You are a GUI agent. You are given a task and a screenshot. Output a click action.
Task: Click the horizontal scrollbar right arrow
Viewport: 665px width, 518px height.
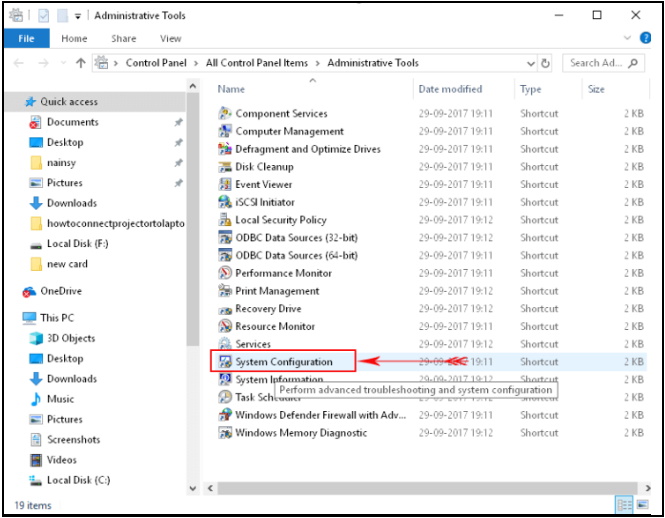pyautogui.click(x=647, y=488)
